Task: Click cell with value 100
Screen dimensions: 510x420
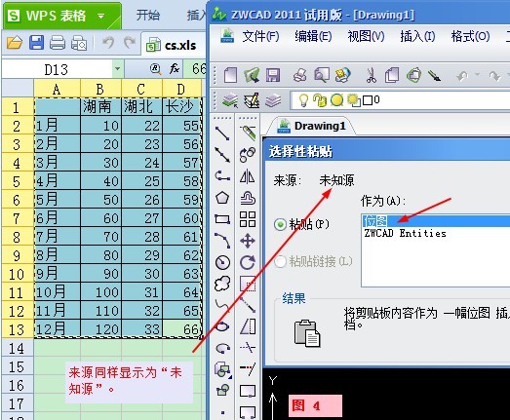Action: point(100,292)
